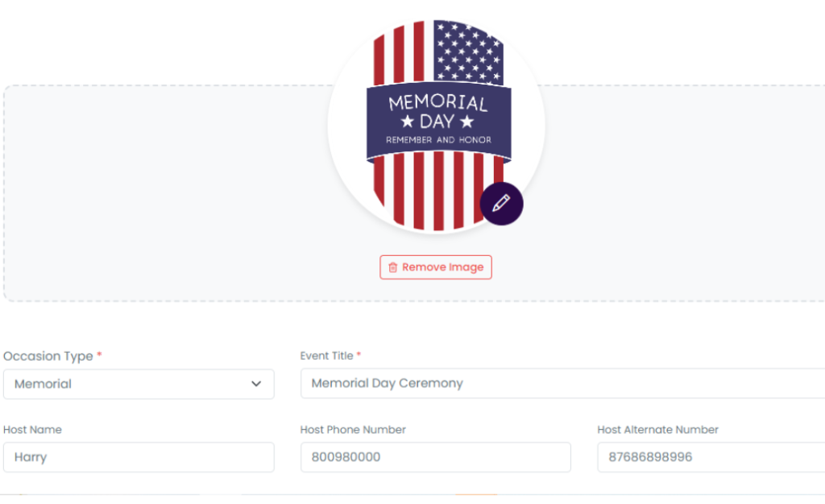Click the pencil edit image icon
Image resolution: width=825 pixels, height=504 pixels.
(x=501, y=204)
